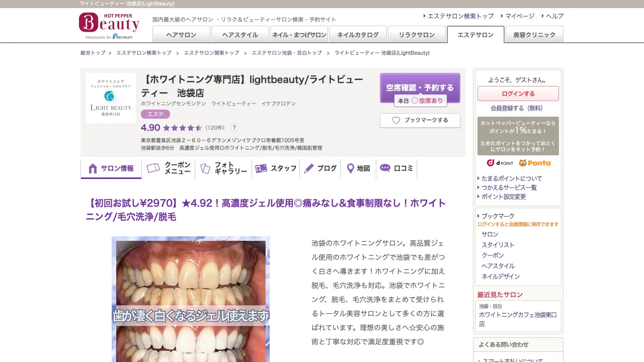Open the ブログ tab
This screenshot has height=362, width=644.
320,168
